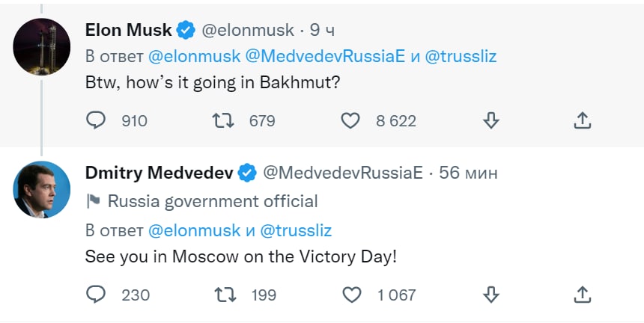Click the Russia government official label
The height and width of the screenshot is (323, 644).
click(213, 201)
